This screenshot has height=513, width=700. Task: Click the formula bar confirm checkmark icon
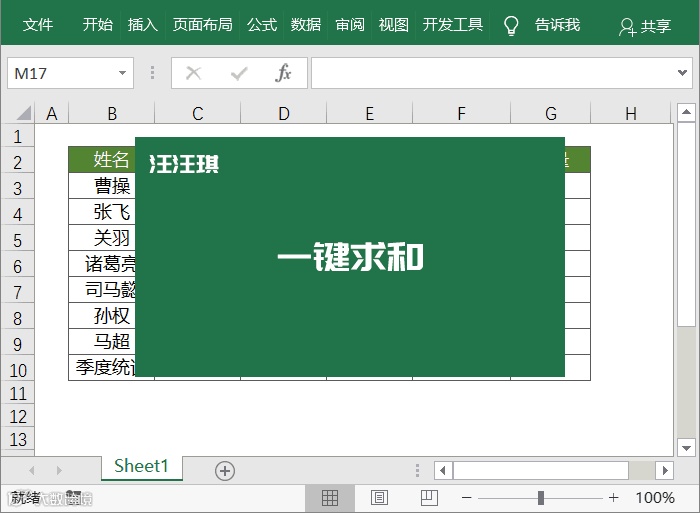pos(239,73)
